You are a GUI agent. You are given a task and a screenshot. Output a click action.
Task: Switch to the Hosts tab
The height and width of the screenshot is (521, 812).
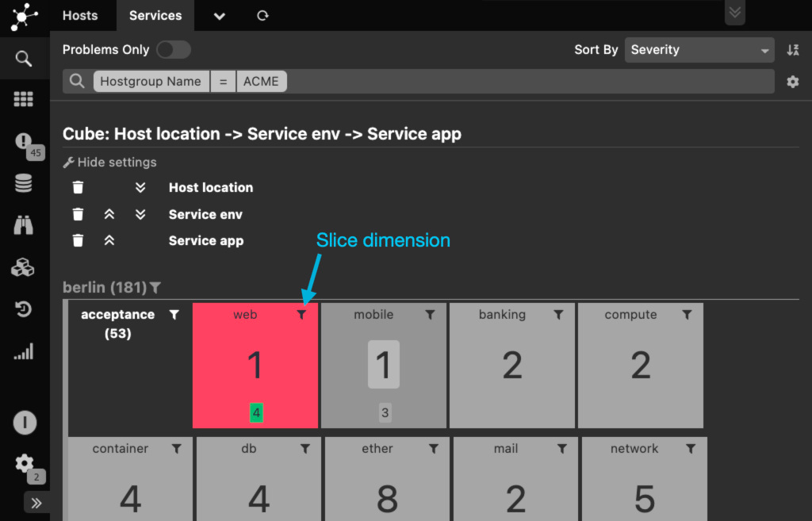coord(80,16)
